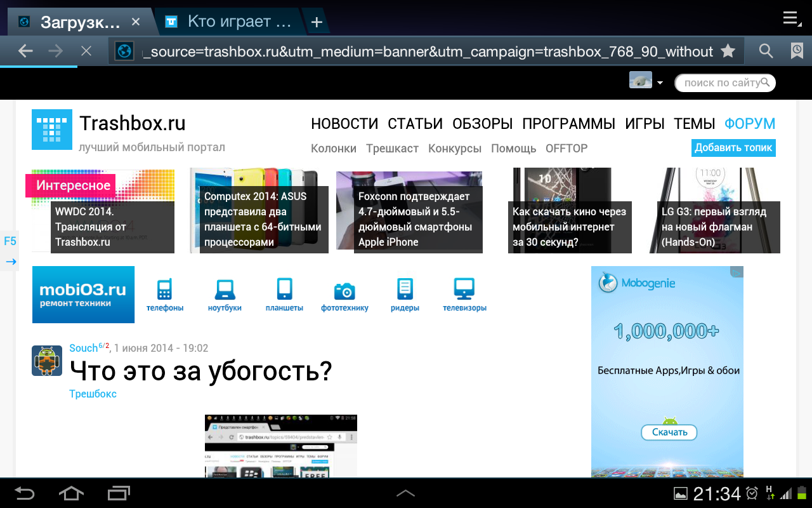Go back with the browser back arrow
The width and height of the screenshot is (812, 508).
click(25, 51)
